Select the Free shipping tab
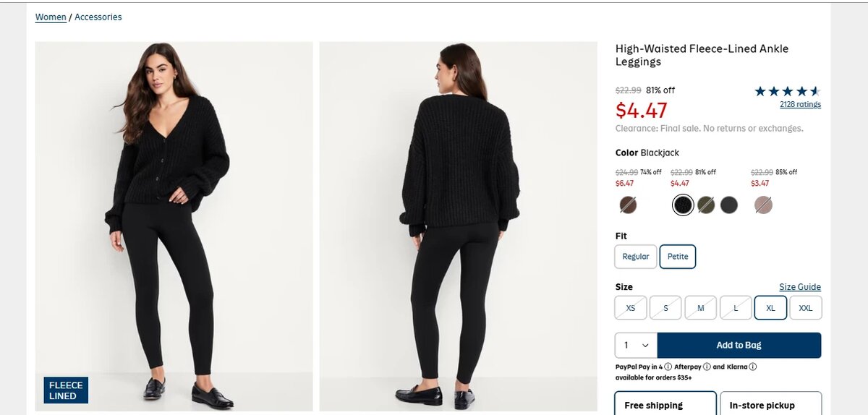 665,405
